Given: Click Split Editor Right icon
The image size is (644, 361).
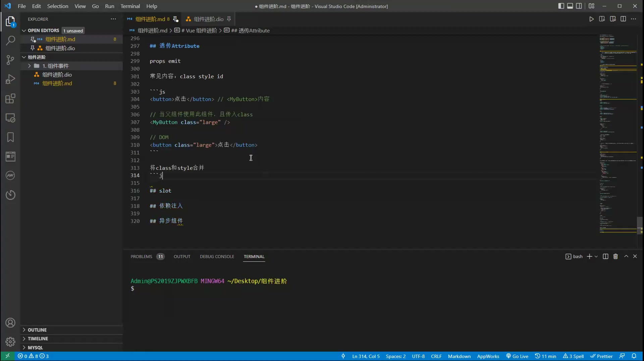Looking at the screenshot, I should tap(623, 19).
